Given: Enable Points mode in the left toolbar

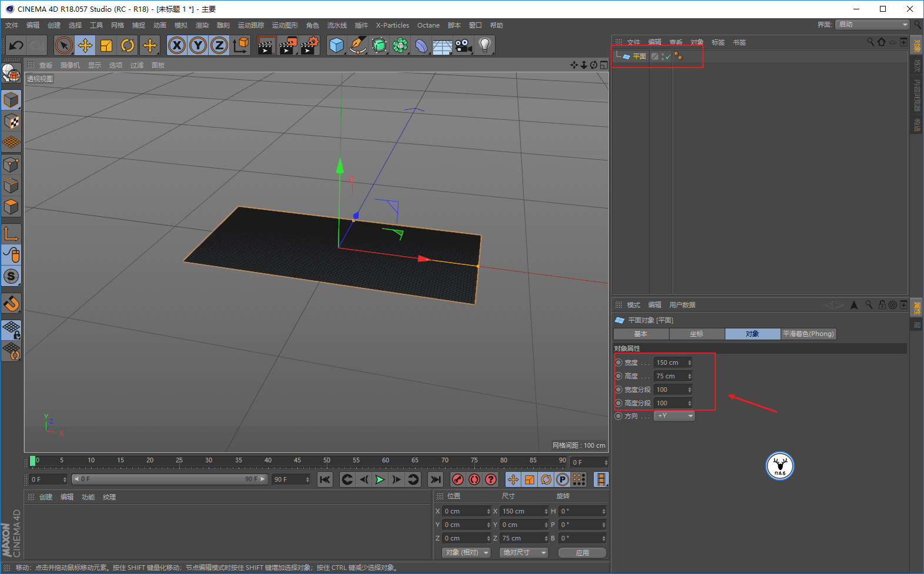Looking at the screenshot, I should click(11, 165).
